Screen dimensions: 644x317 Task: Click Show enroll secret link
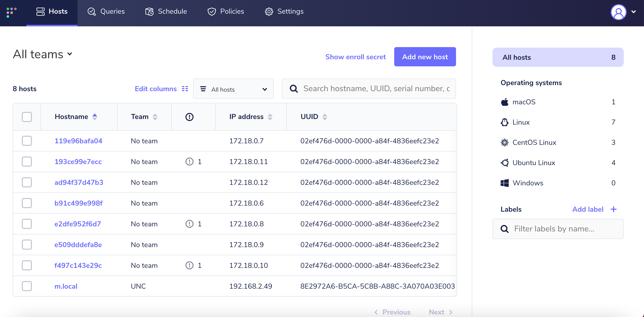(355, 57)
